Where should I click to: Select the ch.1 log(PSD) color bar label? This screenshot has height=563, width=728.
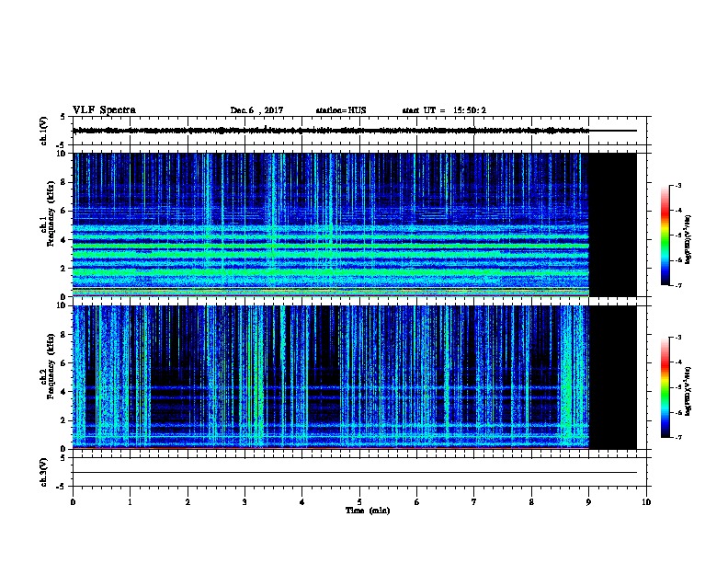688,240
